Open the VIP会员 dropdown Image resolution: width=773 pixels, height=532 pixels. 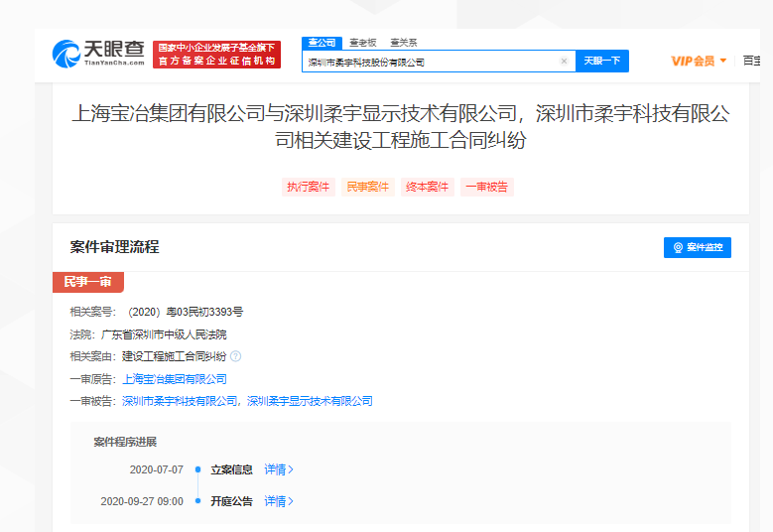point(699,62)
